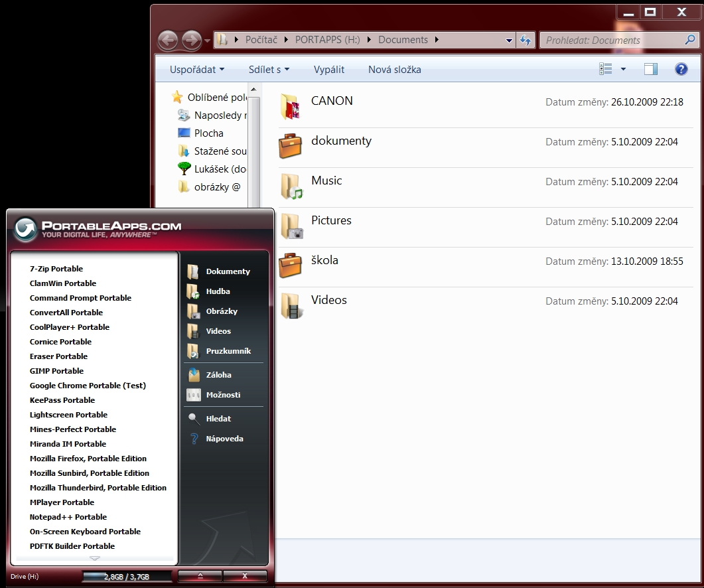704x588 pixels.
Task: Launch Command Prompt Portable
Action: coord(81,298)
